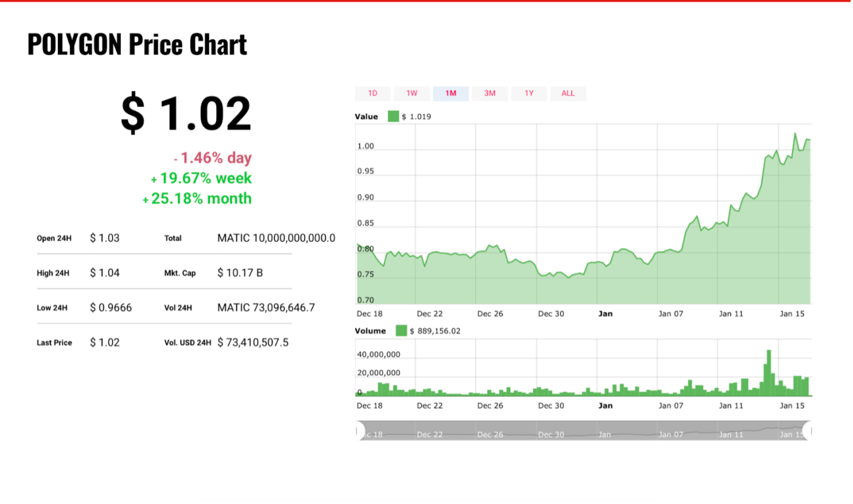Click the 0.70 price axis label
Image resolution: width=853 pixels, height=504 pixels.
pyautogui.click(x=365, y=301)
